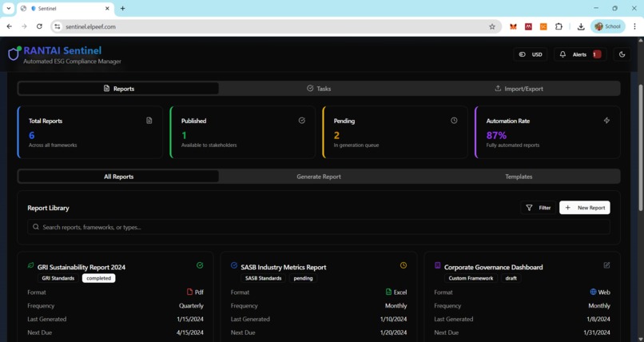Click the Excel format icon
This screenshot has width=644, height=342.
pos(388,292)
